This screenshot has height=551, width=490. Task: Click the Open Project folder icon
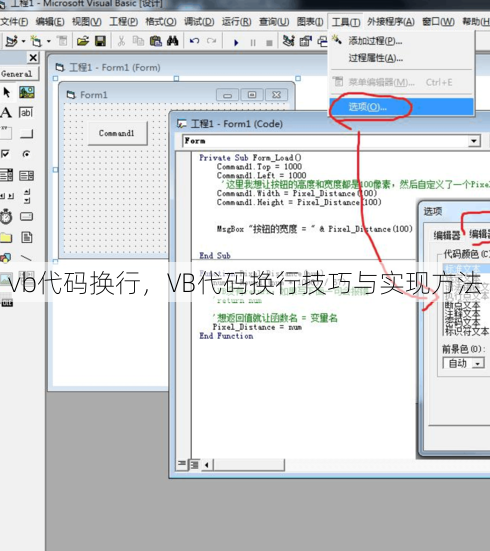83,41
